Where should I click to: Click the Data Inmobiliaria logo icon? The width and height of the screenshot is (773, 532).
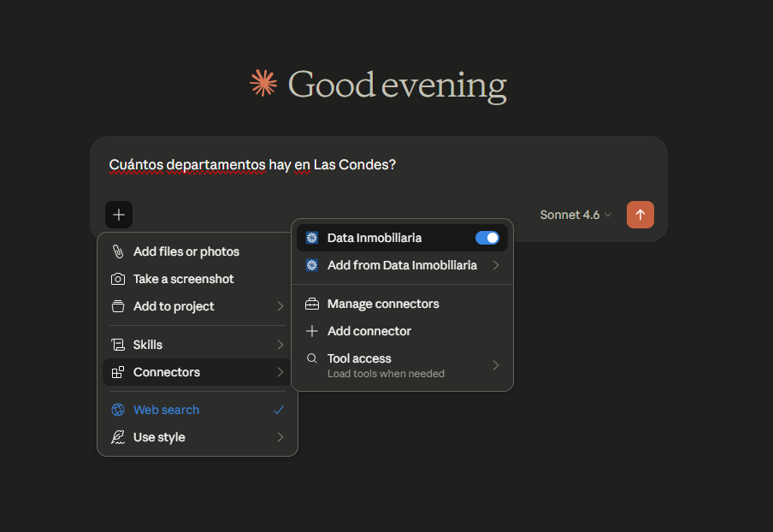click(x=312, y=238)
